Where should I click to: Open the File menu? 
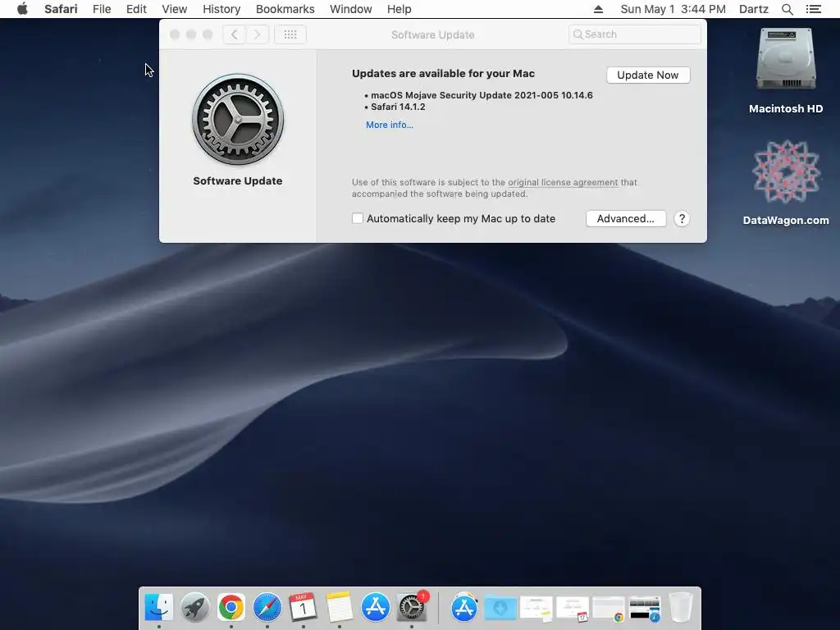pyautogui.click(x=102, y=9)
